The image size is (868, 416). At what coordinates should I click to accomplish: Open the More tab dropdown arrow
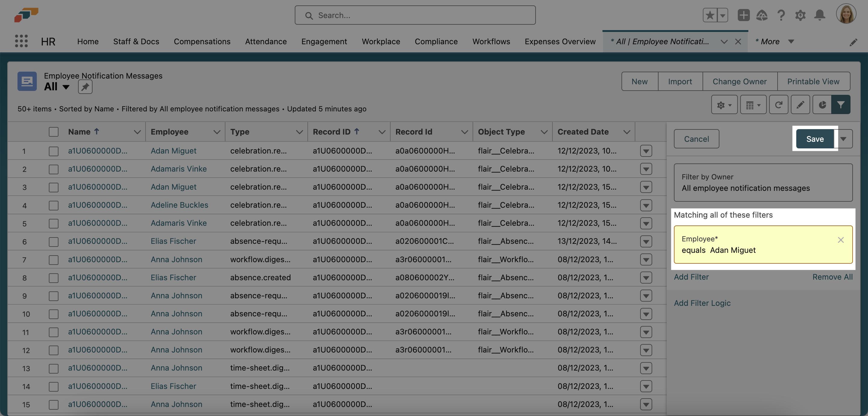pos(791,42)
